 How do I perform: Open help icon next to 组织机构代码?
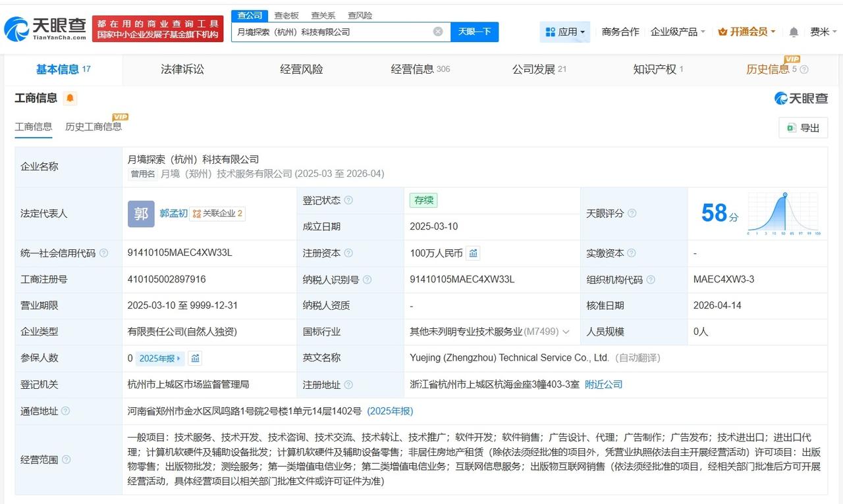pyautogui.click(x=651, y=280)
